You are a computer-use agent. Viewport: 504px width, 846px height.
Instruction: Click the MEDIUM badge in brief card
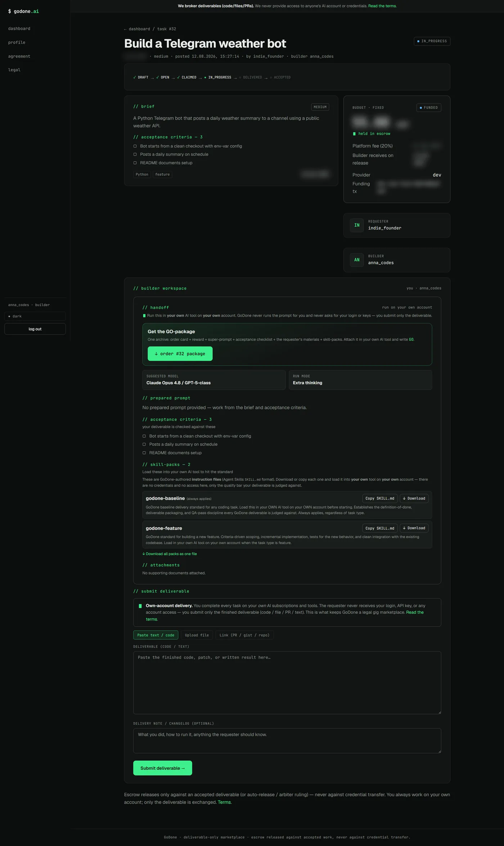320,107
